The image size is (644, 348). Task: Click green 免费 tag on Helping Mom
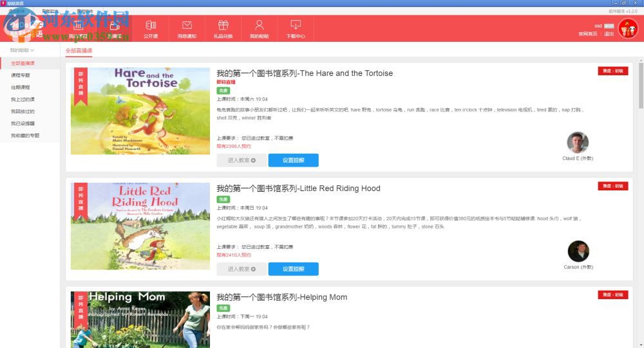[223, 308]
